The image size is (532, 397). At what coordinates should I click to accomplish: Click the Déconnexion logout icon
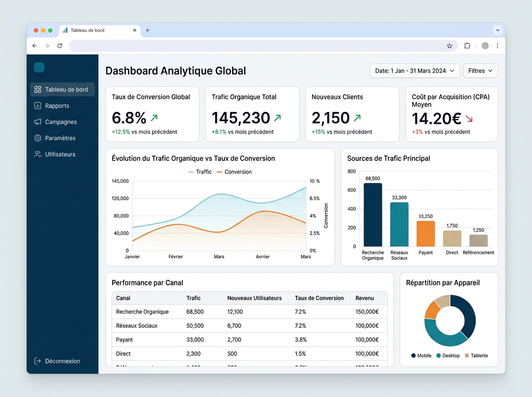[38, 361]
